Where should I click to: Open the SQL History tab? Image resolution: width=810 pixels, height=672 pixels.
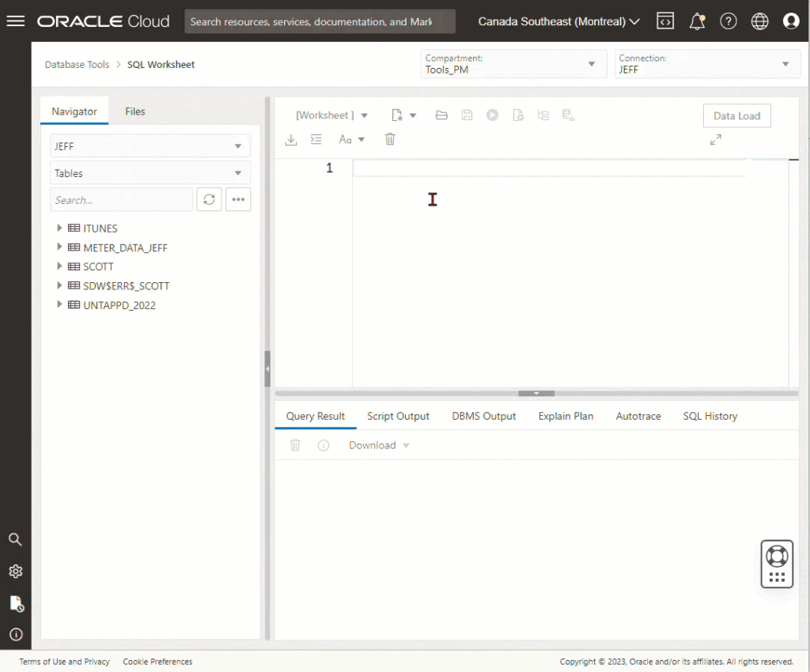tap(710, 416)
